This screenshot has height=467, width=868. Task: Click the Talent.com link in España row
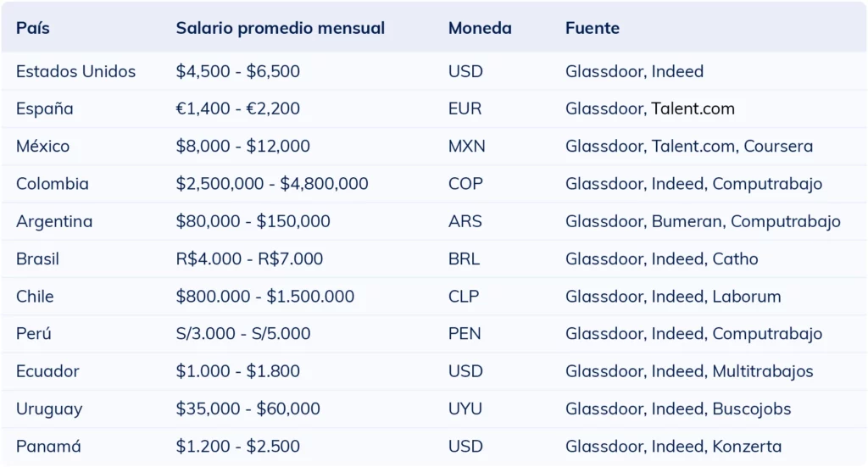(693, 108)
